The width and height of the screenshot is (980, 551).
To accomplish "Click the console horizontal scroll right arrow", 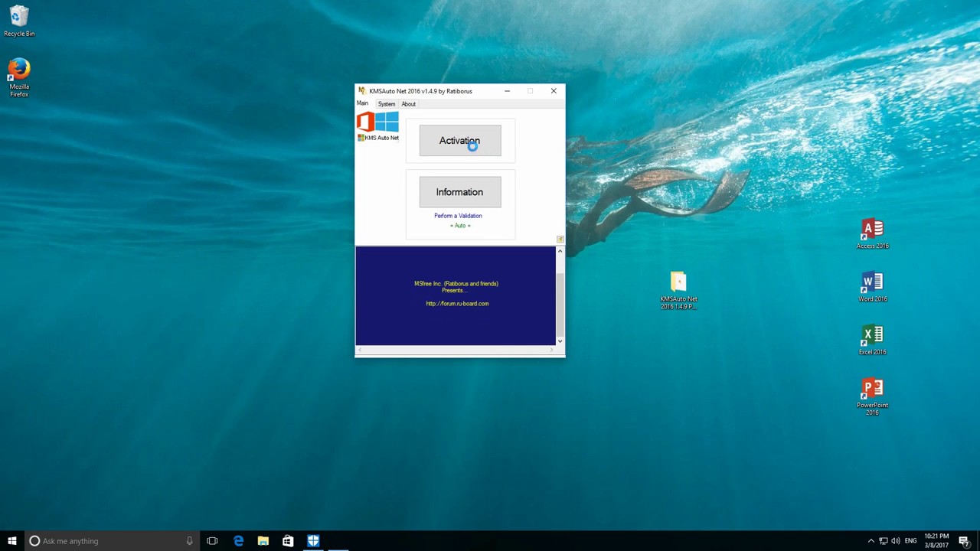I will click(551, 350).
